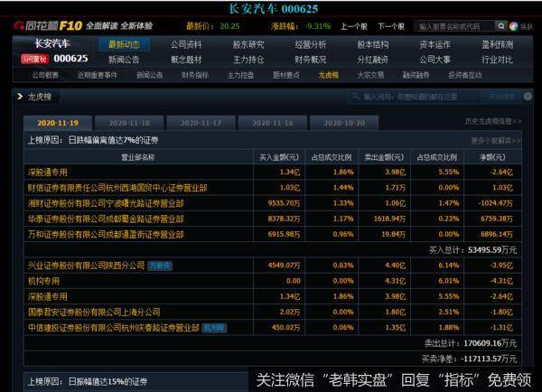Select the 融资融券 sub-tab
Screen dimensions: 542x392
(416, 75)
